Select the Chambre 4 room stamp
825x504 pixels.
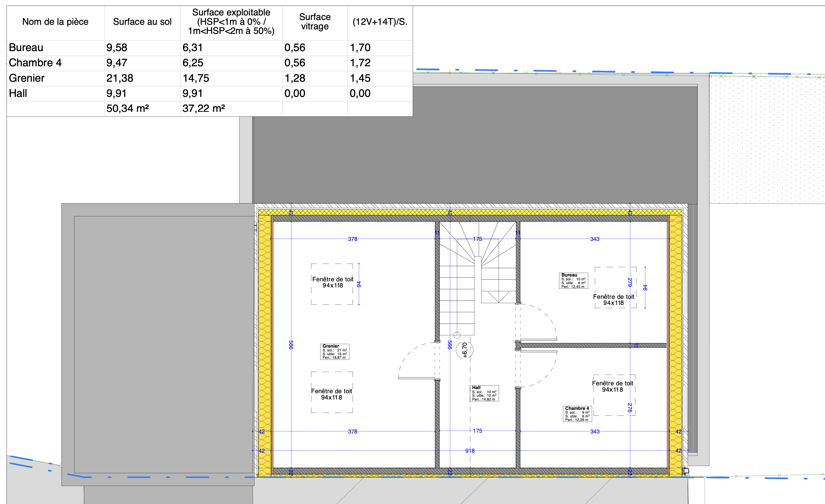pos(577,414)
